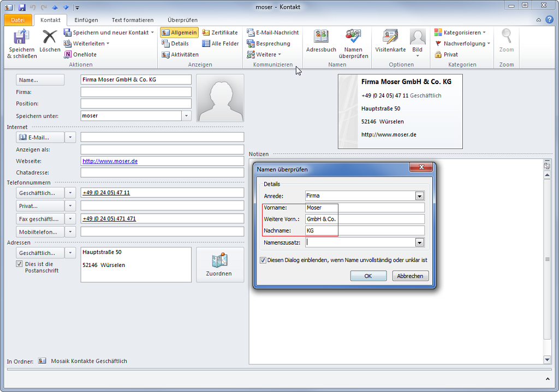The height and width of the screenshot is (392, 559).
Task: Toggle 'Dies ist die Postanschrift' checkbox
Action: click(x=19, y=264)
